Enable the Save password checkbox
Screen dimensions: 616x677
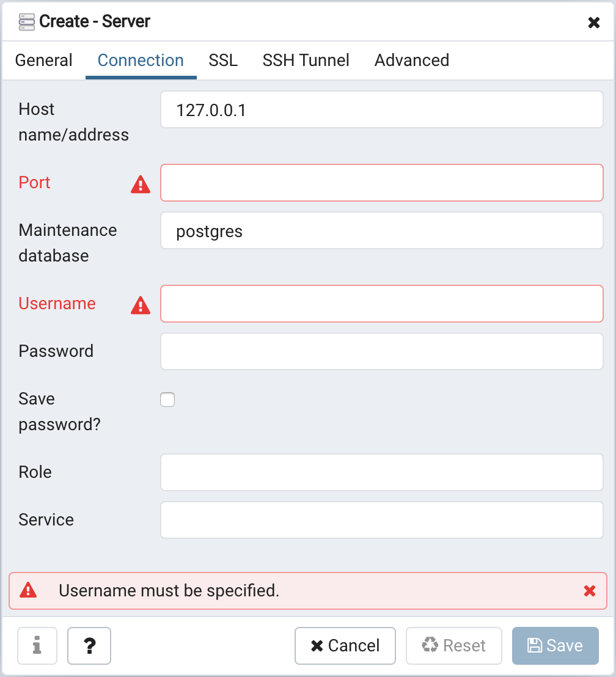[167, 400]
